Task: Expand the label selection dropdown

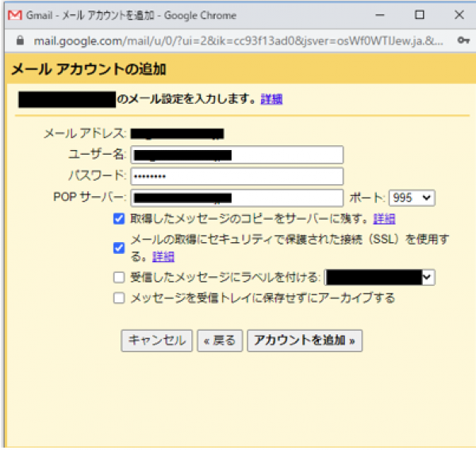Action: pos(381,277)
